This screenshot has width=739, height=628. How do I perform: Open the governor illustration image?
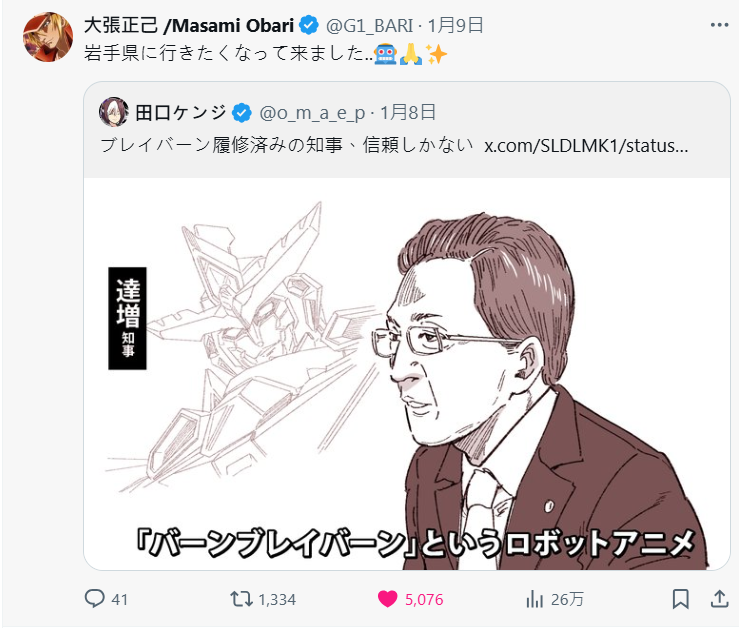click(x=407, y=373)
